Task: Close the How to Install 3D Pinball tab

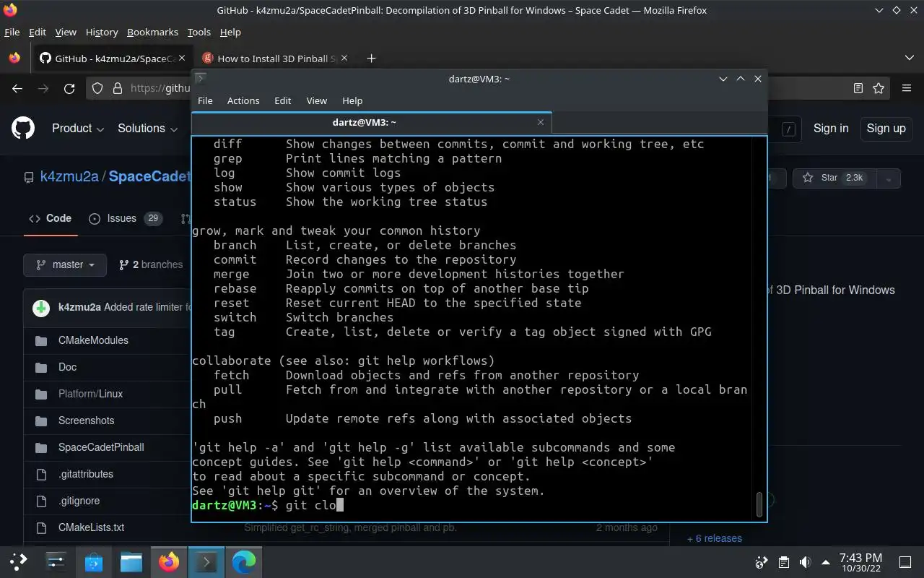Action: pos(344,59)
